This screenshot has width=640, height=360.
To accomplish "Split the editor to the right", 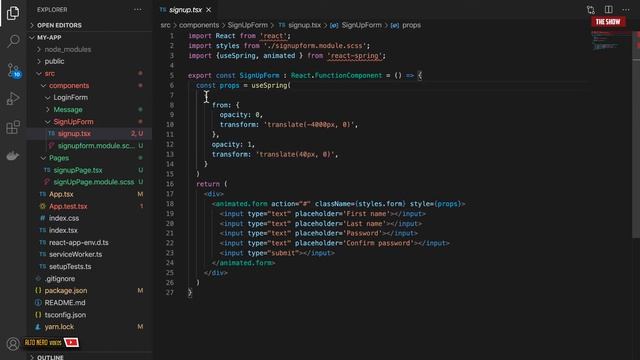I will pyautogui.click(x=609, y=9).
